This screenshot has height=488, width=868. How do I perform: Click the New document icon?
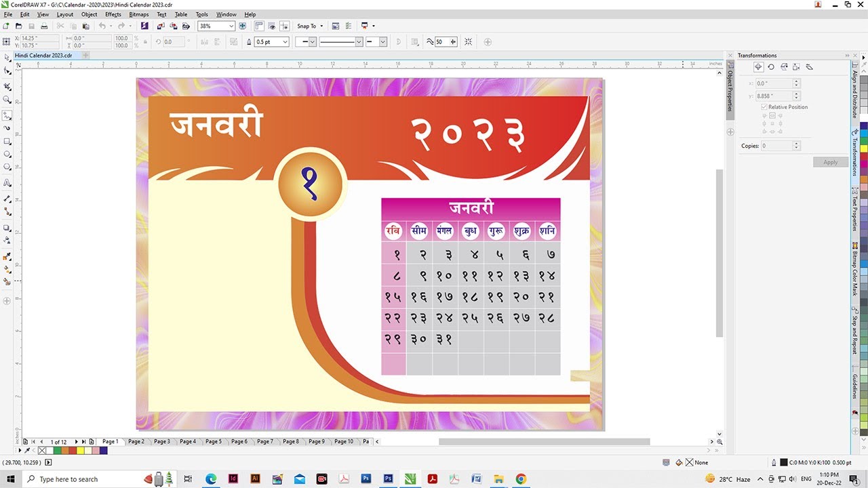(x=7, y=26)
